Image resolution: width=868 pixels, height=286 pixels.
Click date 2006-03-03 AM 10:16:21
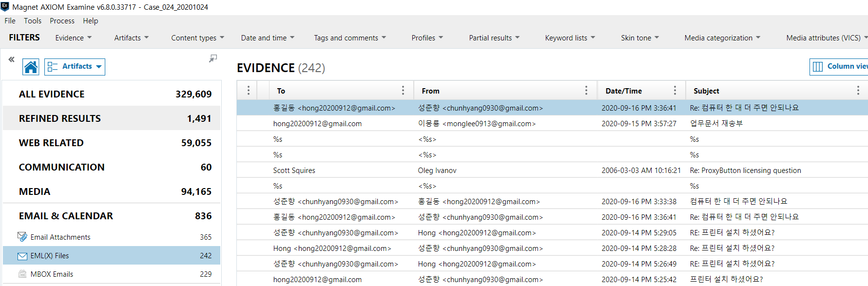[x=641, y=171]
